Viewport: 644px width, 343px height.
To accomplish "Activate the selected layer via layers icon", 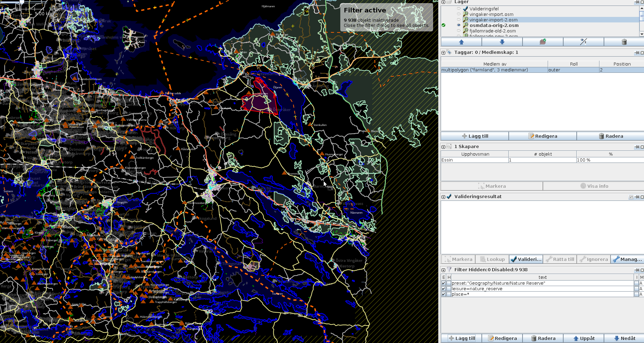I will point(543,42).
